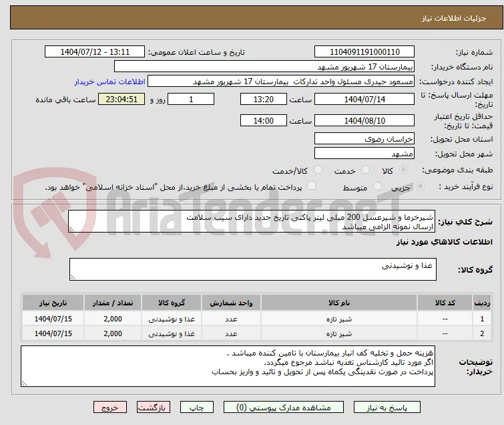504x425 pixels.
Task: Click the requester field مسعود حیدری
Action: [x=281, y=82]
